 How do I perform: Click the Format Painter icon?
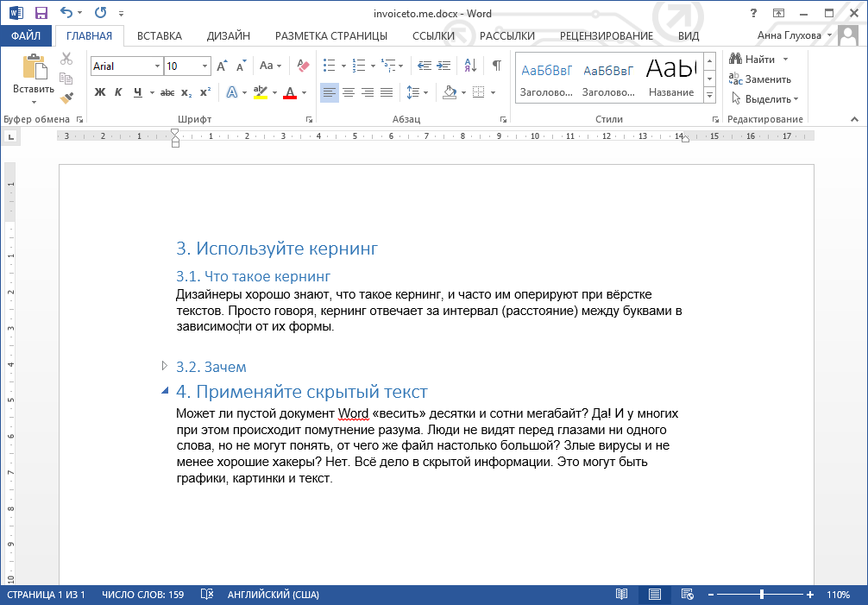66,98
